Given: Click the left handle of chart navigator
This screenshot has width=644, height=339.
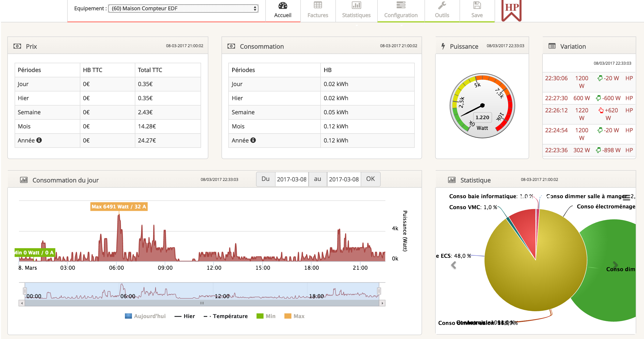Looking at the screenshot, I should pyautogui.click(x=25, y=291).
